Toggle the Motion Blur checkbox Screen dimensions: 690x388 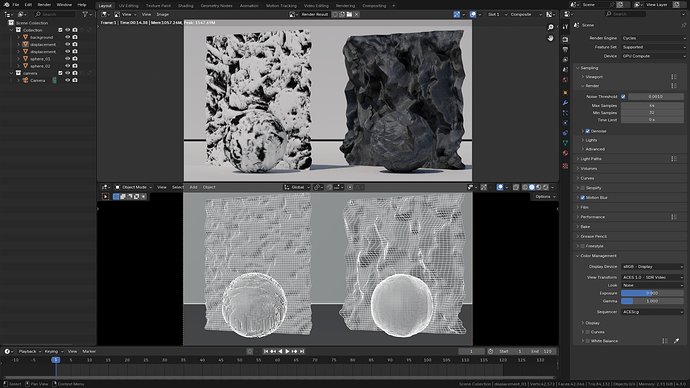pos(583,198)
